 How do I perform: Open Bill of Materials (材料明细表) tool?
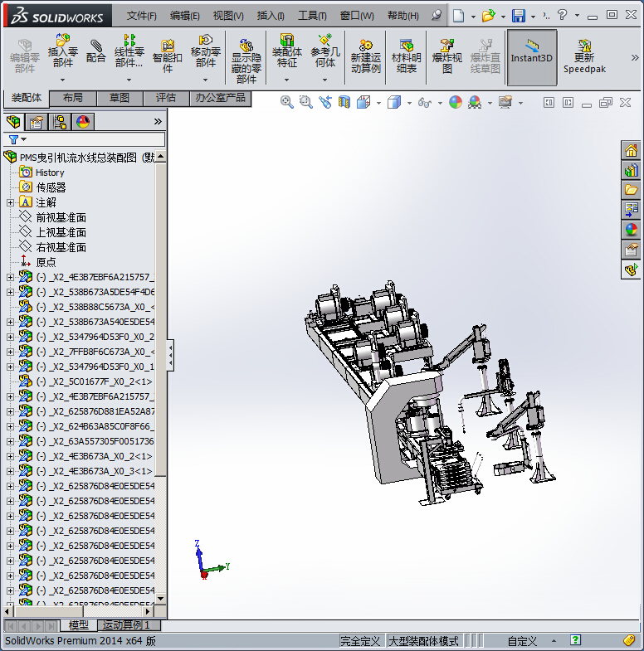(x=406, y=56)
